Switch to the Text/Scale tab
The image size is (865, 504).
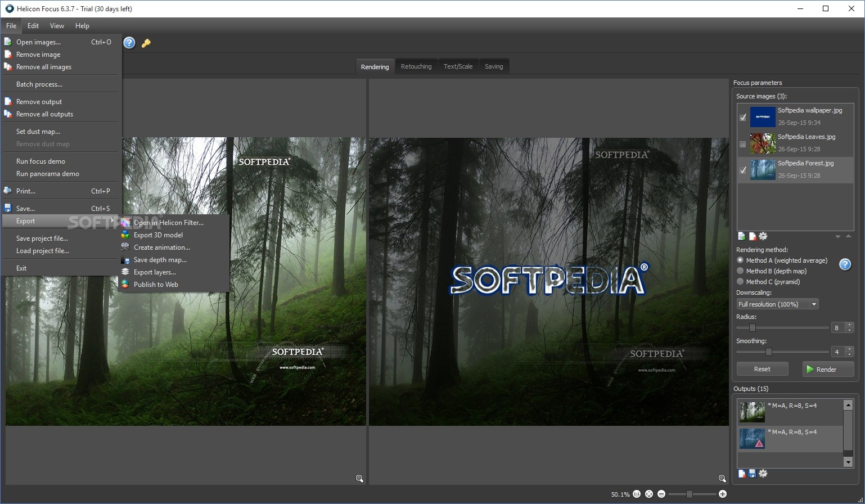(x=458, y=66)
